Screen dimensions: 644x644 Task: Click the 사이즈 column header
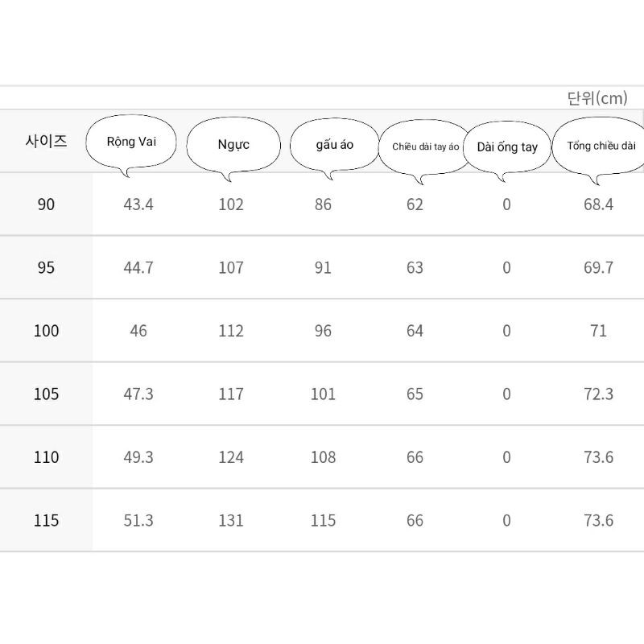pos(46,142)
